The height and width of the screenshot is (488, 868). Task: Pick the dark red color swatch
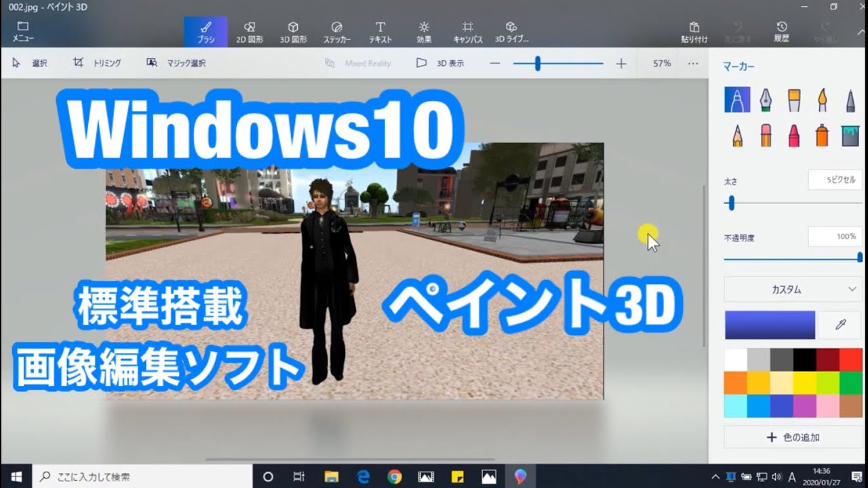(828, 359)
